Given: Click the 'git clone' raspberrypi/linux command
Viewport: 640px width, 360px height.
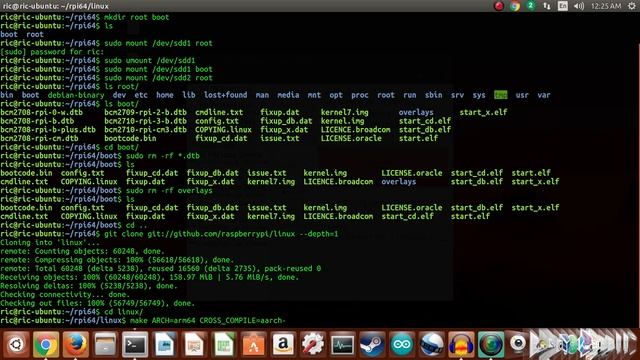Looking at the screenshot, I should 221,234.
